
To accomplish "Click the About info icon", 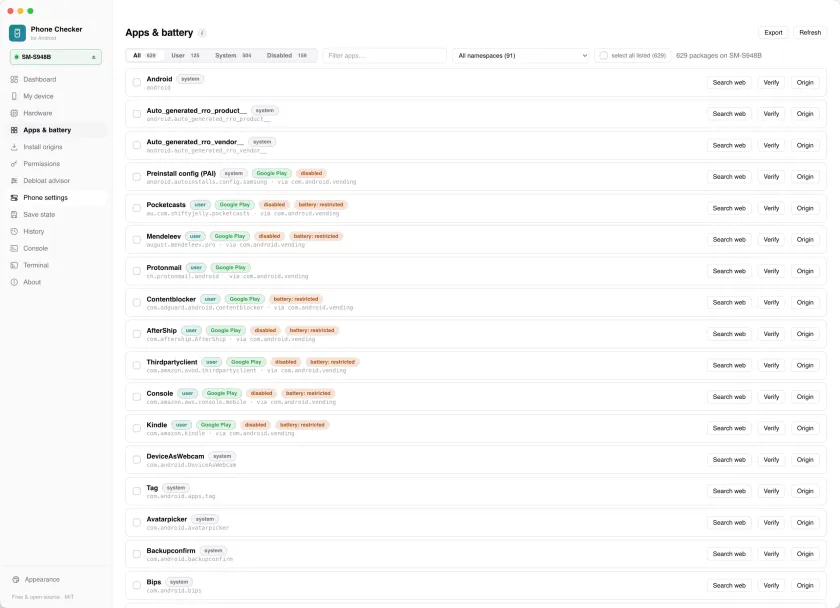I will [14, 282].
